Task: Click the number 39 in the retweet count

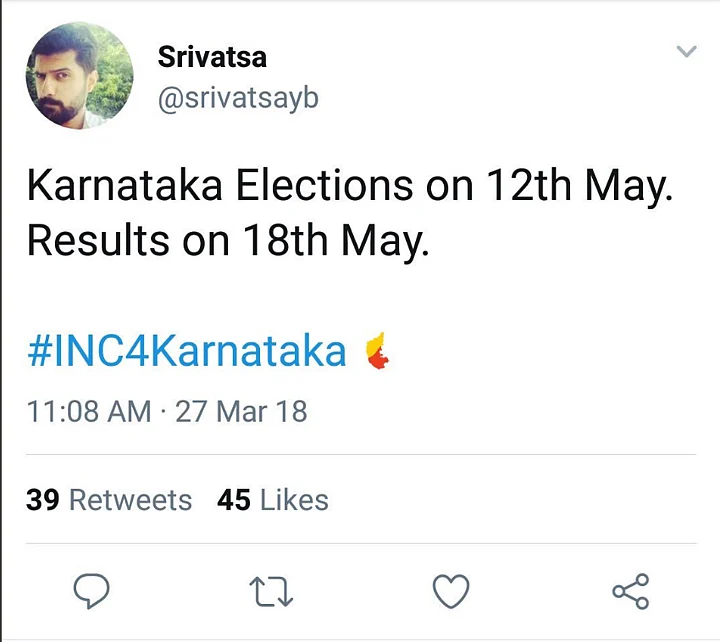Action: coord(43,499)
